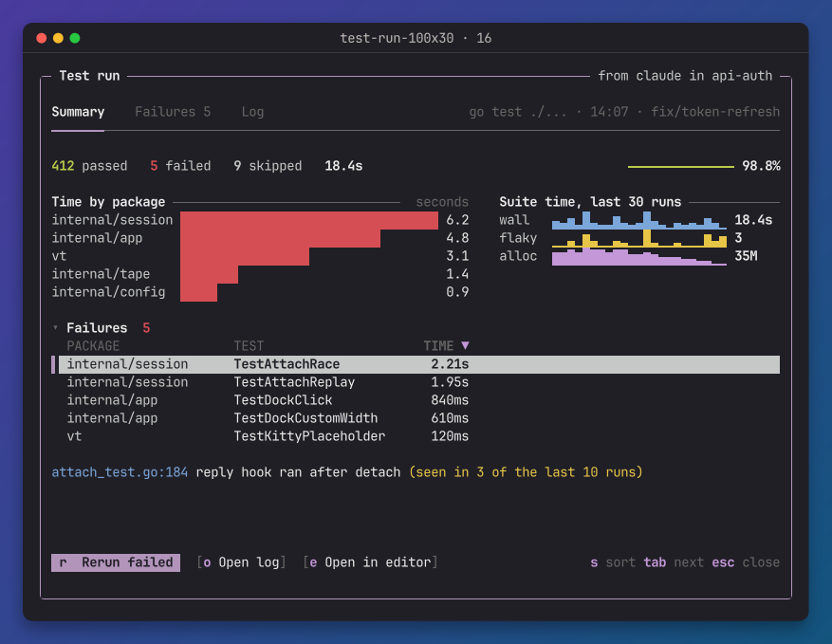The image size is (832, 644).
Task: Click the alloc sparkline chart
Action: pos(638,256)
